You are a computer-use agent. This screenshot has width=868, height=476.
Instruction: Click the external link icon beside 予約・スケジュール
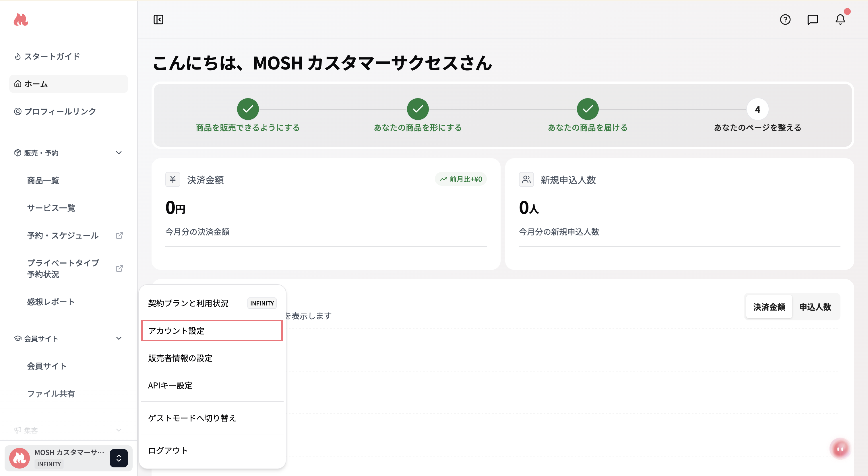[119, 235]
